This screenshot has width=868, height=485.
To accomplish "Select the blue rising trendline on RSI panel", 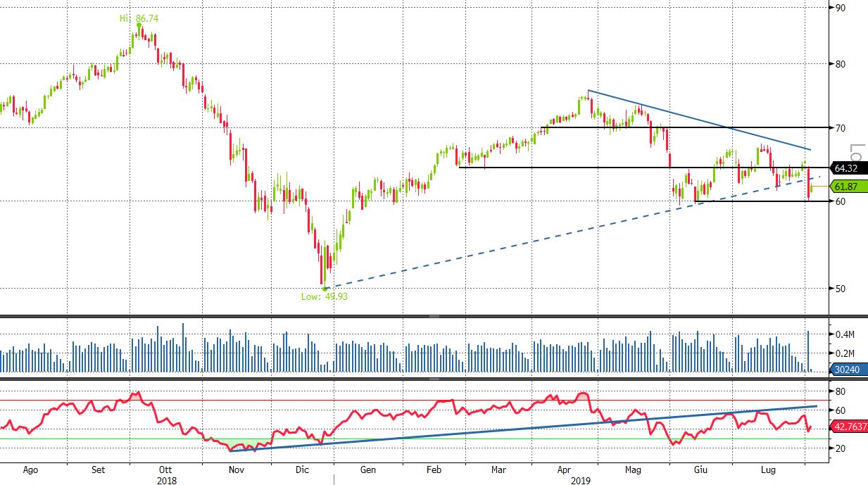I will [x=524, y=428].
